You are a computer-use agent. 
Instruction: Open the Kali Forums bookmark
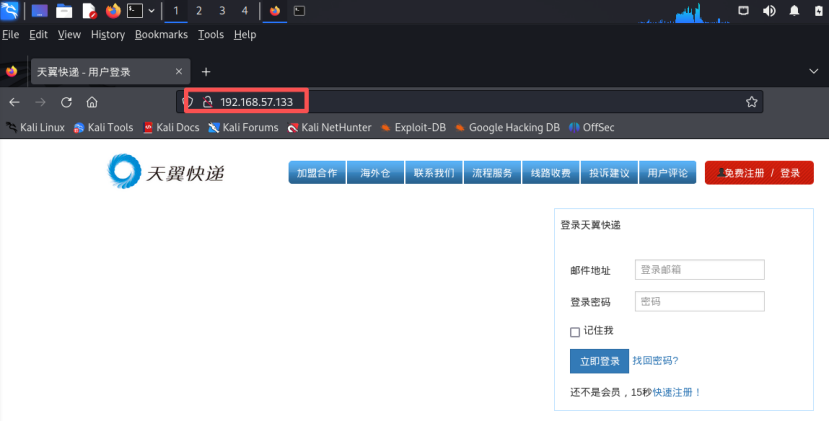244,127
